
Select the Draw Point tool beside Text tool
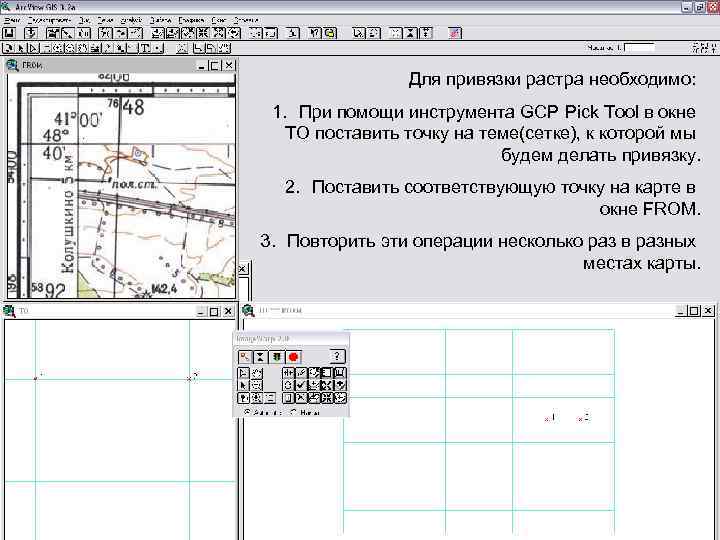pos(158,48)
